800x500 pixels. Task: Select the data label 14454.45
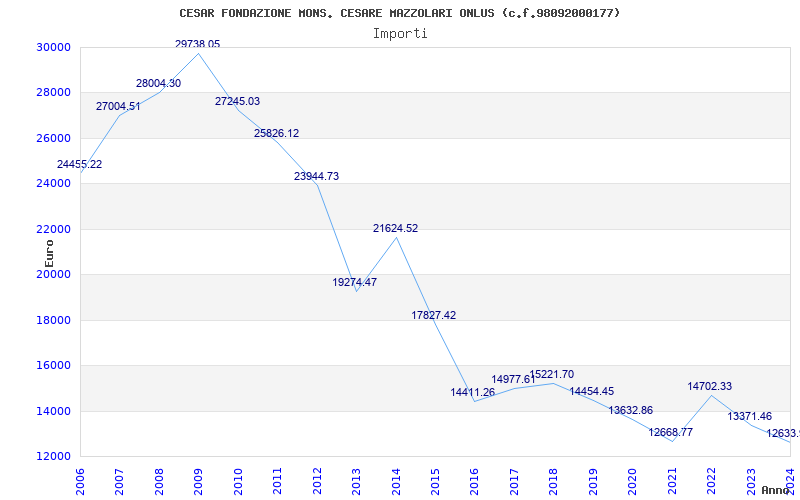(592, 391)
